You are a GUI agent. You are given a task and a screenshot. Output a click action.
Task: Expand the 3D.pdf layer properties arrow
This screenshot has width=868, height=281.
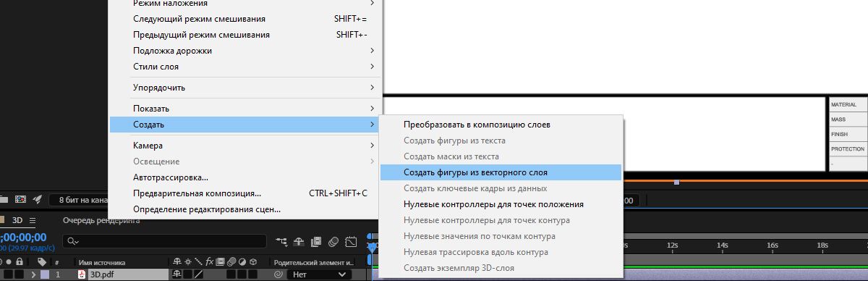[x=33, y=275]
